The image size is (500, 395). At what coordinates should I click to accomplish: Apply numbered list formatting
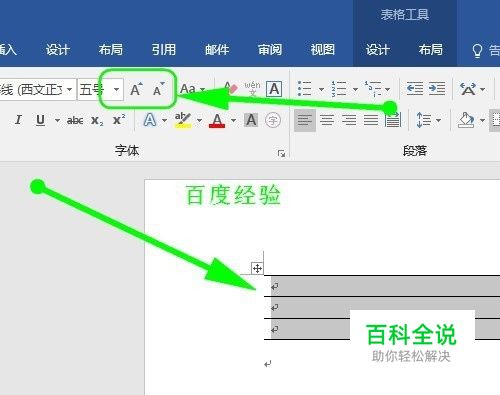[338, 89]
